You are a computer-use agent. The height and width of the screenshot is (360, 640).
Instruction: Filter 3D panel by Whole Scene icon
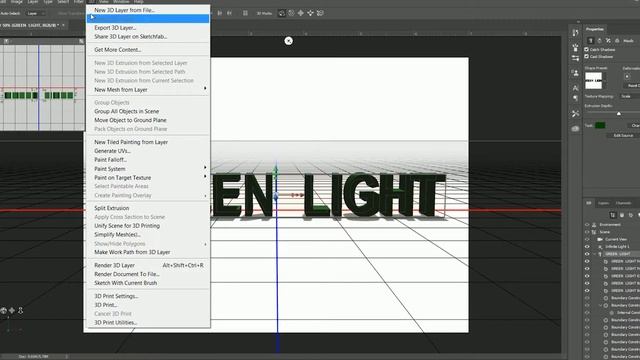(x=613, y=215)
